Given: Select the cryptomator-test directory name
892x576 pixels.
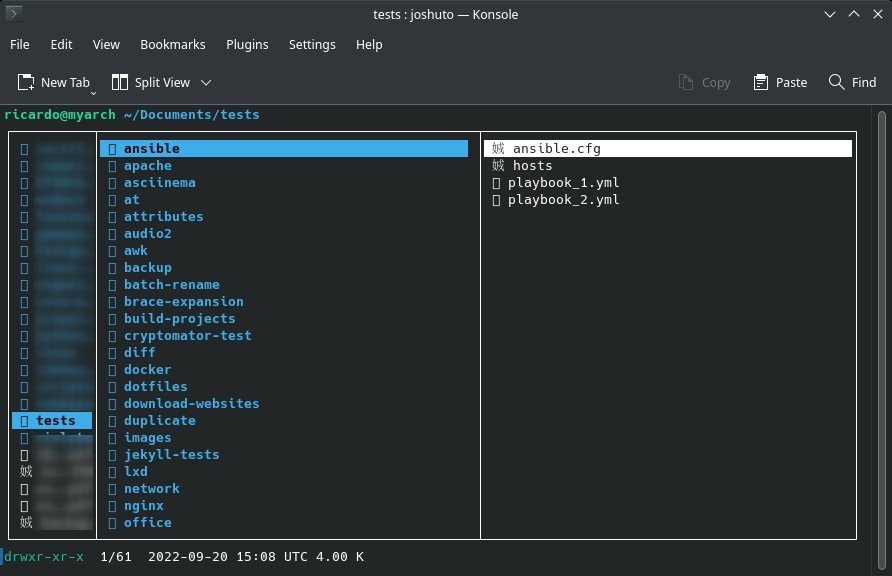Looking at the screenshot, I should click(x=188, y=336).
